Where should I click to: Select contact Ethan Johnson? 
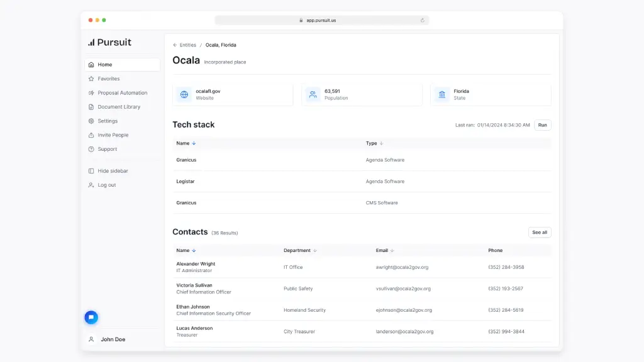(193, 307)
